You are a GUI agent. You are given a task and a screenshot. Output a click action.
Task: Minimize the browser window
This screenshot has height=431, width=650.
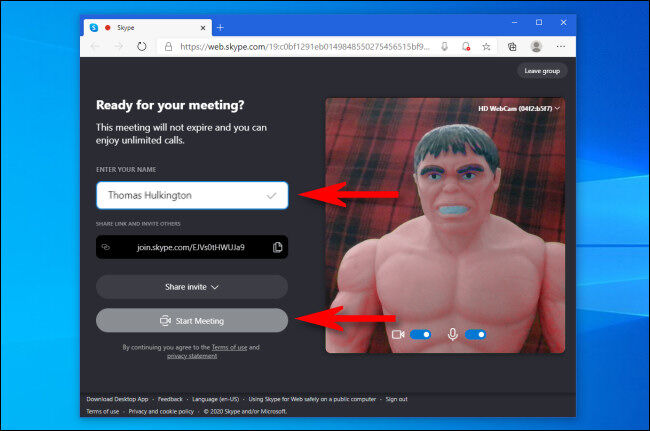[x=514, y=22]
